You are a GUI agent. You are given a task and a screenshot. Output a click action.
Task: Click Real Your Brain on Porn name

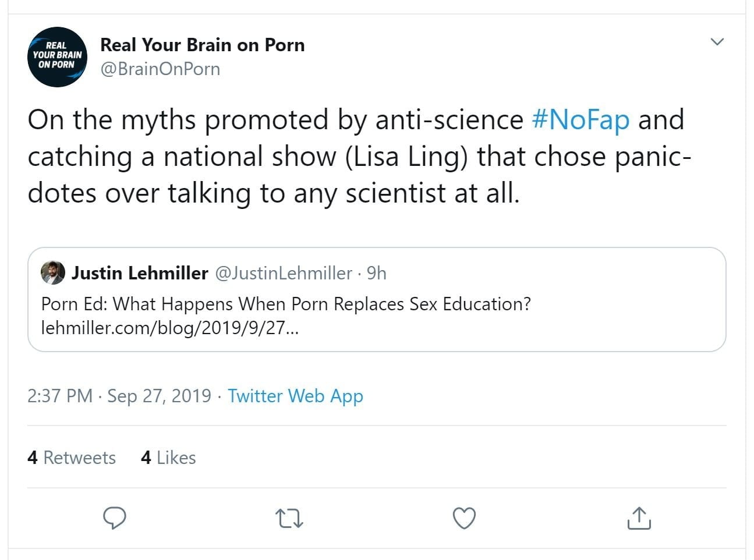pyautogui.click(x=202, y=45)
